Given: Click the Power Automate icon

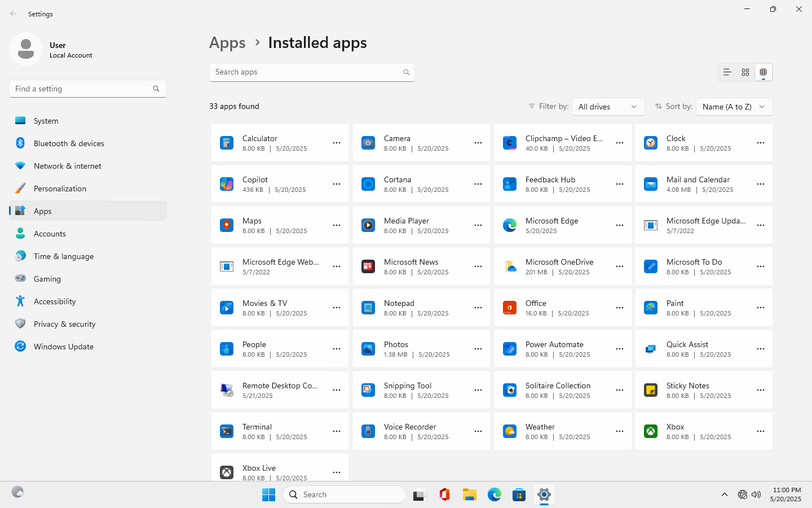Looking at the screenshot, I should coord(510,349).
